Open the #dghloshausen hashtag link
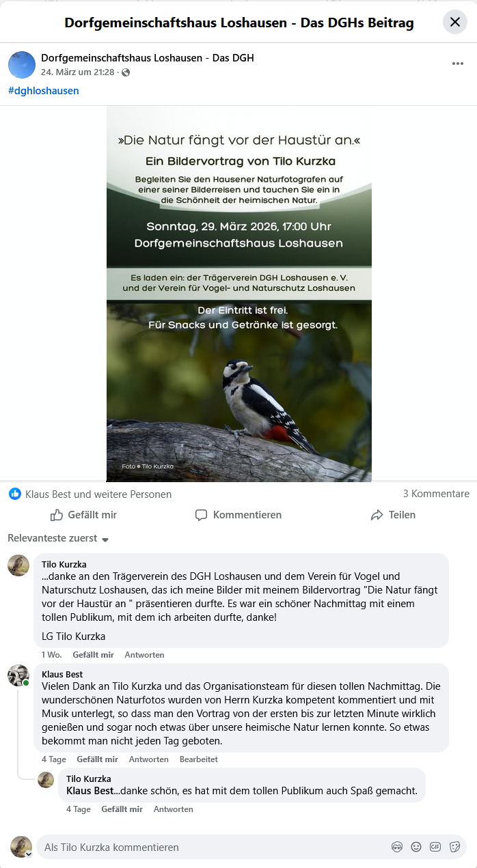This screenshot has width=477, height=868. point(44,91)
